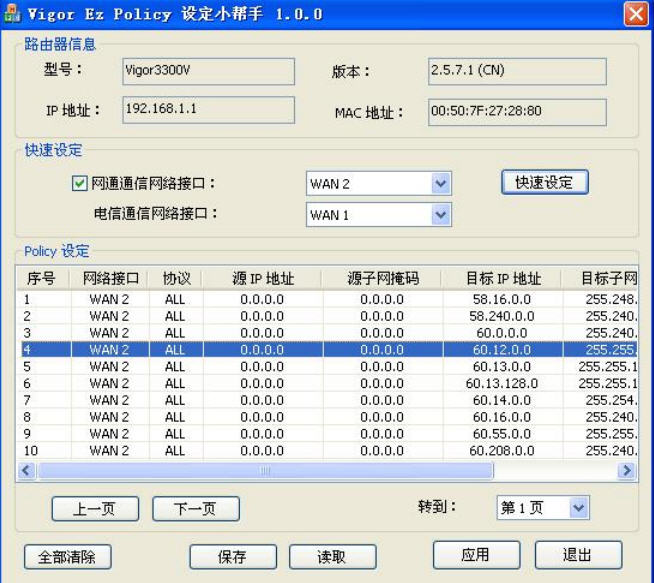Click the 读取 button
Screen dimensions: 654x583
click(332, 557)
